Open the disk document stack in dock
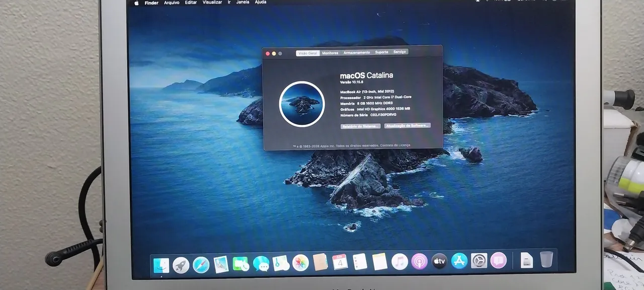 [526, 260]
